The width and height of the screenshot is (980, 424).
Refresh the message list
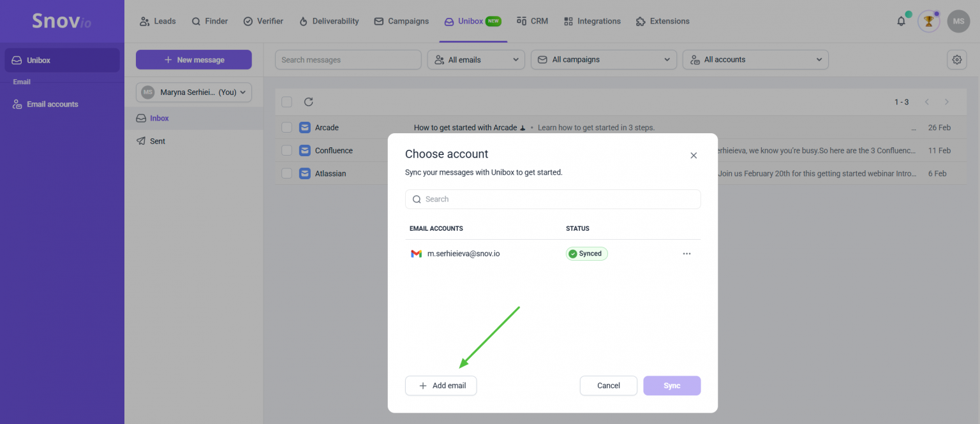309,102
